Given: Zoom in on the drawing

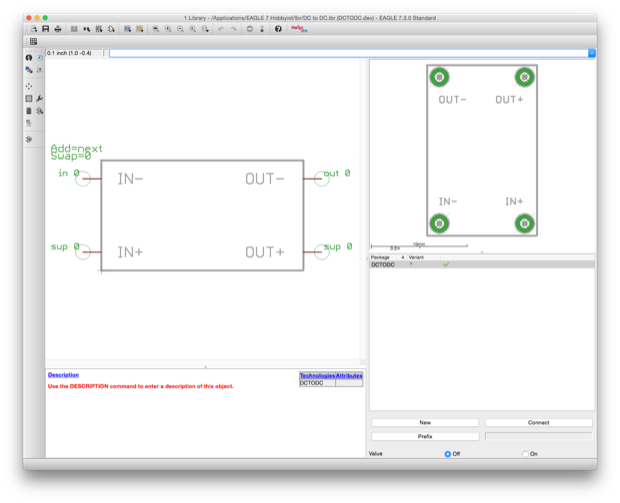Looking at the screenshot, I should pyautogui.click(x=168, y=29).
